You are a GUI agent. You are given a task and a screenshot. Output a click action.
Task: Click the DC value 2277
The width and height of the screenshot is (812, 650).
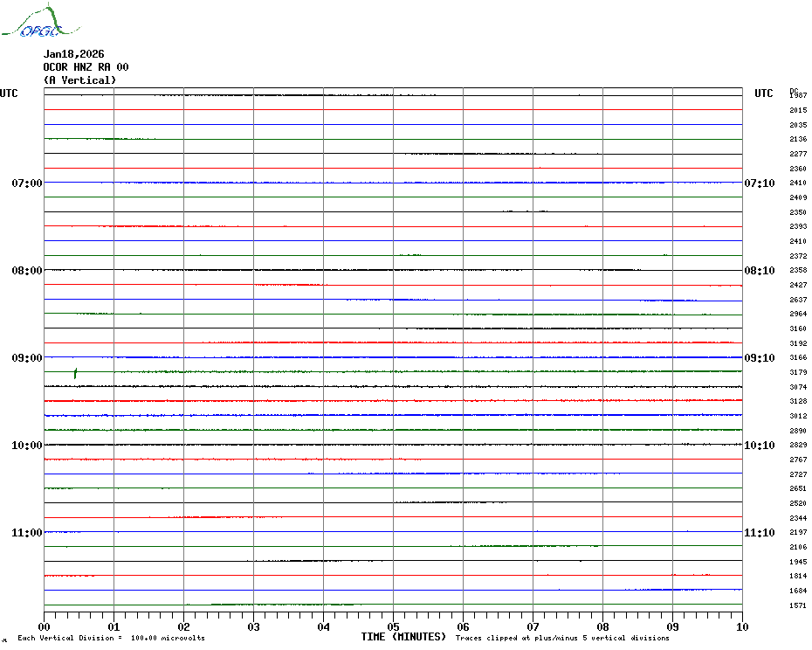click(x=798, y=154)
